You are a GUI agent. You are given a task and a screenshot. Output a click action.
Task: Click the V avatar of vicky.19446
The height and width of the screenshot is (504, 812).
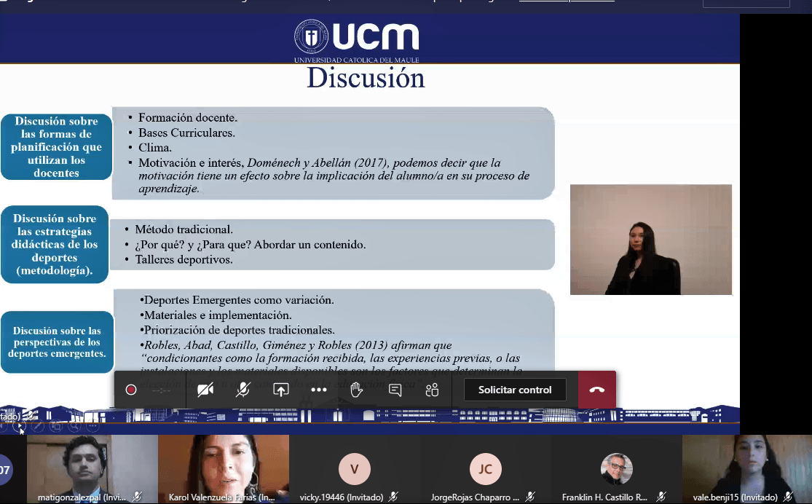tap(354, 469)
